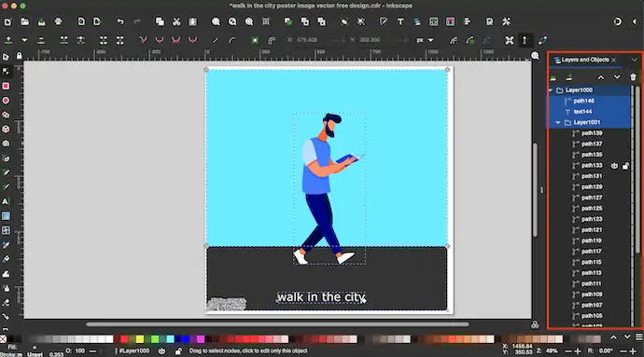
Task: Click the Undo arrow
Action: pyautogui.click(x=120, y=21)
